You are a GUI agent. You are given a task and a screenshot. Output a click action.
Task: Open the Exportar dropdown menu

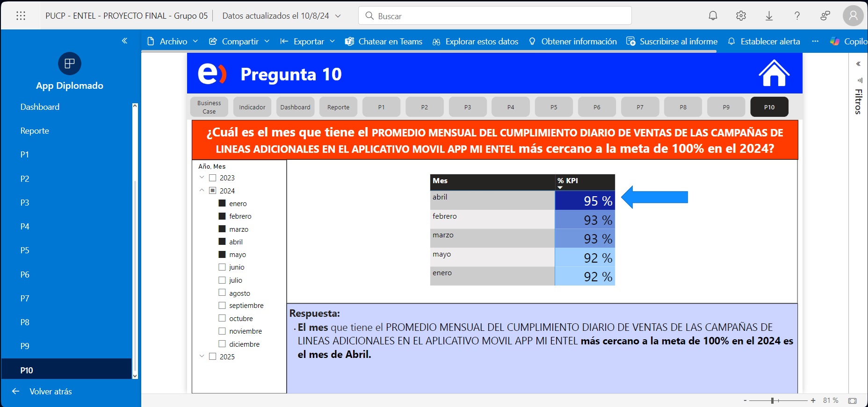(307, 41)
